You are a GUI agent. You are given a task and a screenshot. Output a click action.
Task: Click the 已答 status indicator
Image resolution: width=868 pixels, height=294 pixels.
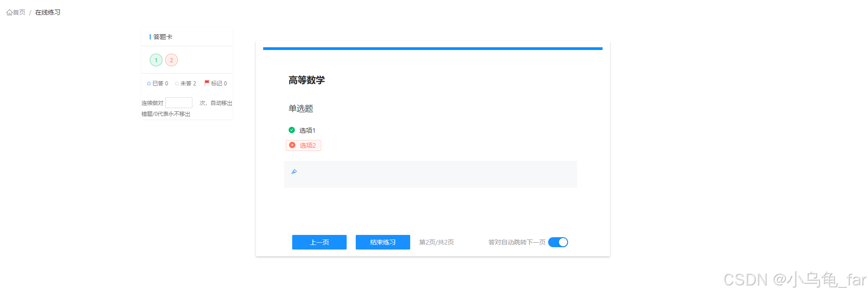(x=157, y=84)
